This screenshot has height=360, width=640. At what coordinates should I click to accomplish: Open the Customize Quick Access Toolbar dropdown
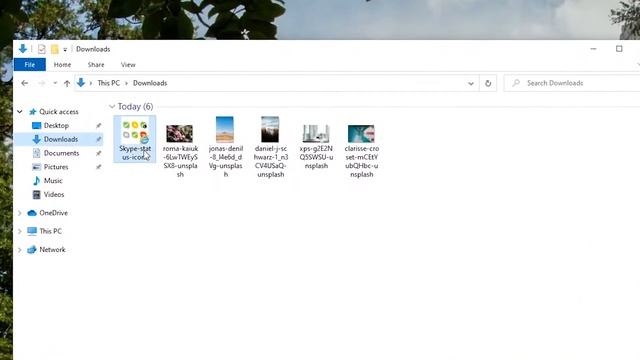[x=65, y=50]
